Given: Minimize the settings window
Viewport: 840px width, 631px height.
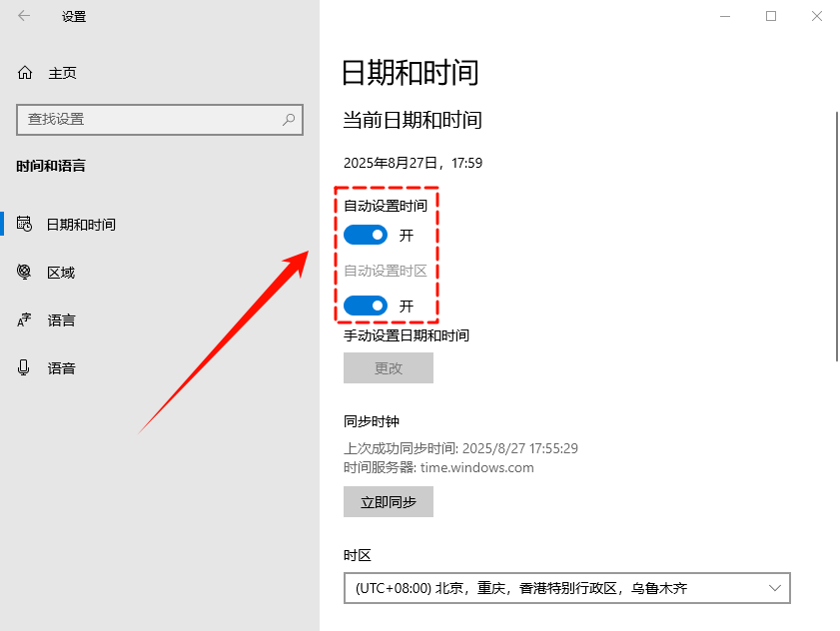Looking at the screenshot, I should point(725,16).
